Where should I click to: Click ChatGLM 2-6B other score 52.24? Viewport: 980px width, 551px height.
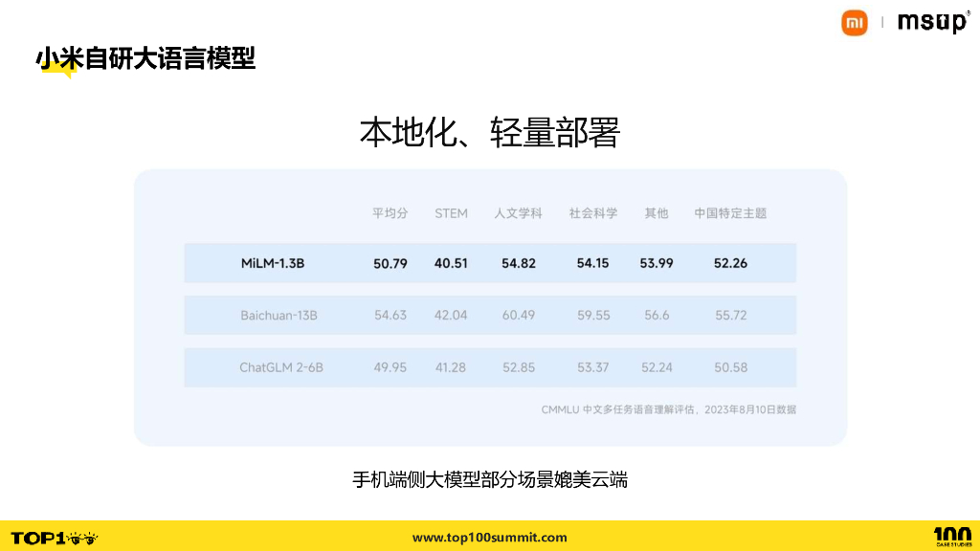coord(657,368)
